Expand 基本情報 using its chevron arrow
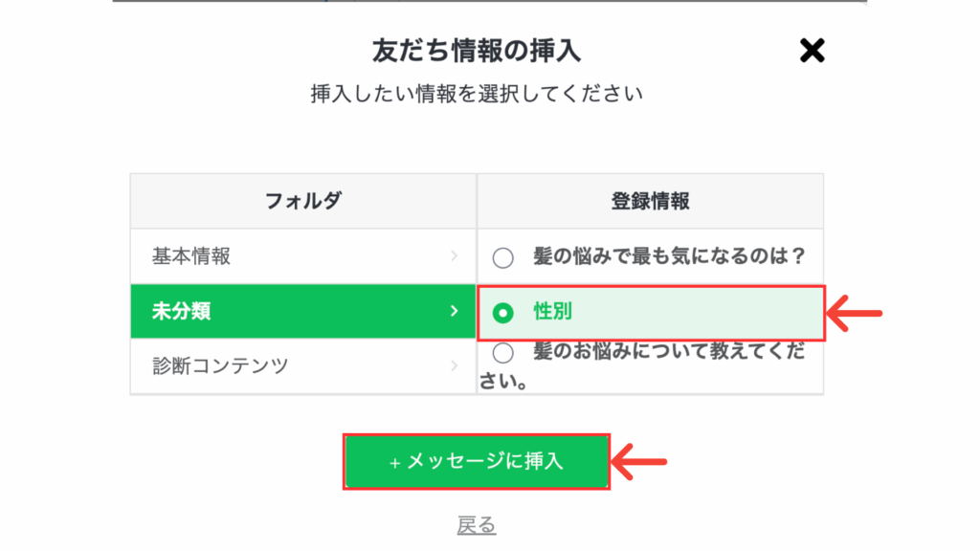 [455, 256]
